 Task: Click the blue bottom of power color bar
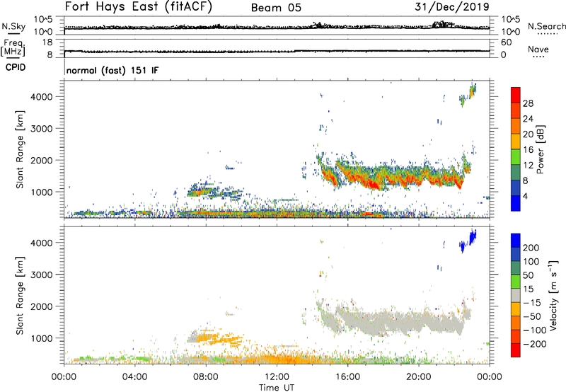pos(516,203)
